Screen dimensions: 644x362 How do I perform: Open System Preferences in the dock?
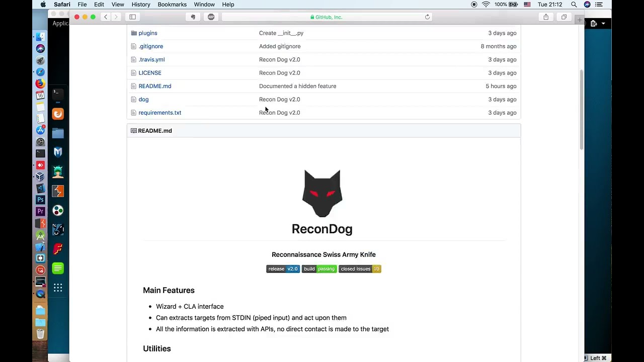click(x=40, y=142)
